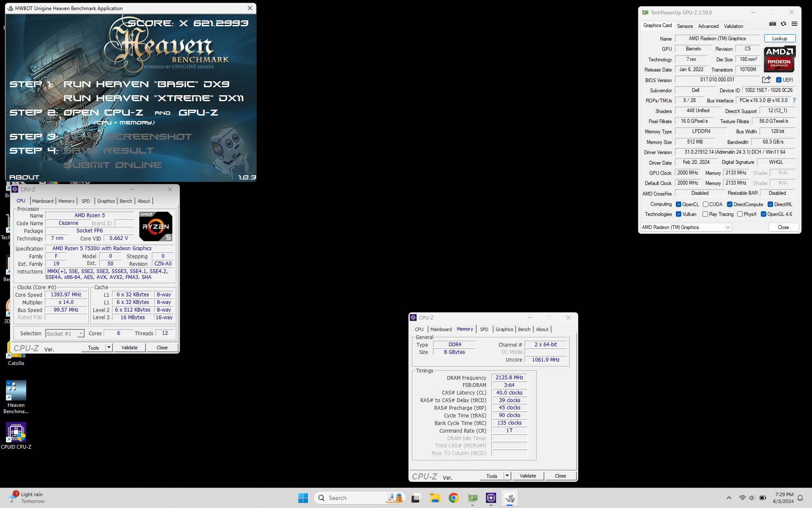This screenshot has height=508, width=812.
Task: Switch to Sensors tab in GPU-Z
Action: (685, 26)
